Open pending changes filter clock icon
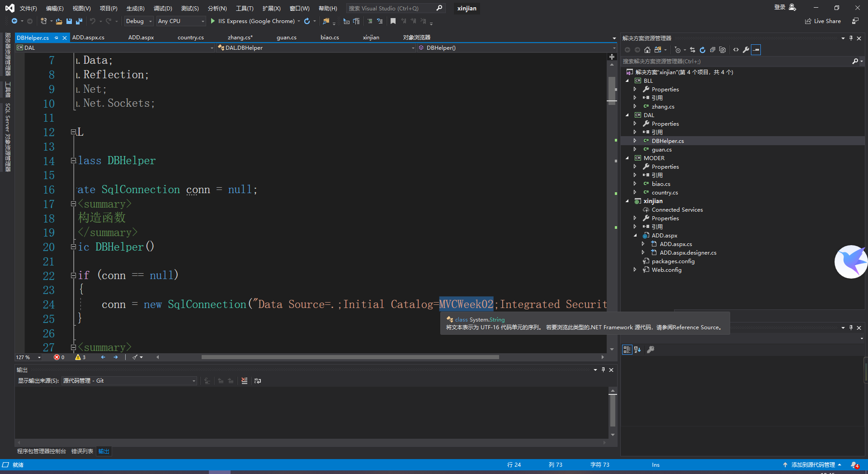The image size is (868, 474). 678,50
